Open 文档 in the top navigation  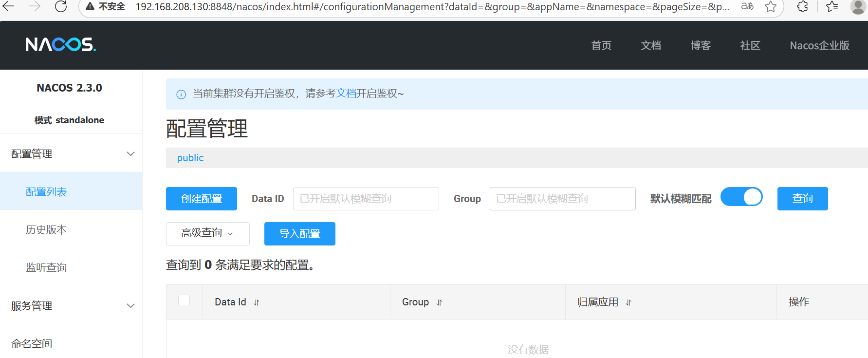651,45
